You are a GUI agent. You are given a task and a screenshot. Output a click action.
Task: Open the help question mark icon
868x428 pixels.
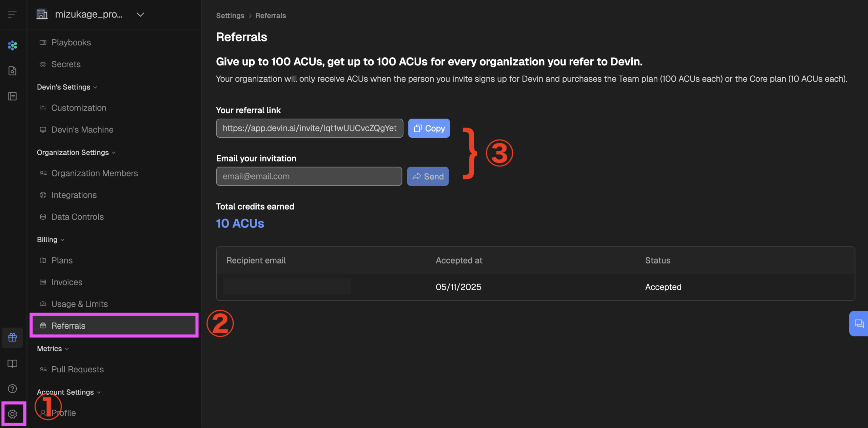pyautogui.click(x=12, y=389)
